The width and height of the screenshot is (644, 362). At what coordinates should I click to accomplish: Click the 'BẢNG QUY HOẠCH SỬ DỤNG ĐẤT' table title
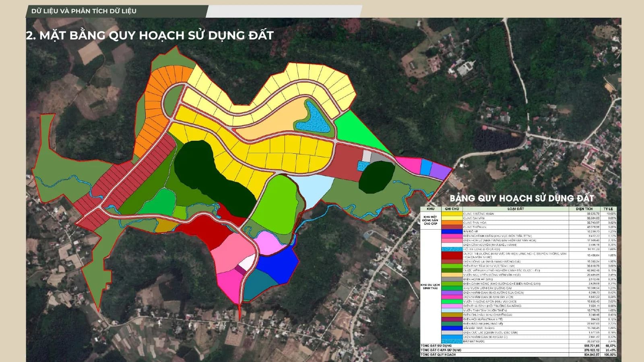[x=522, y=198]
